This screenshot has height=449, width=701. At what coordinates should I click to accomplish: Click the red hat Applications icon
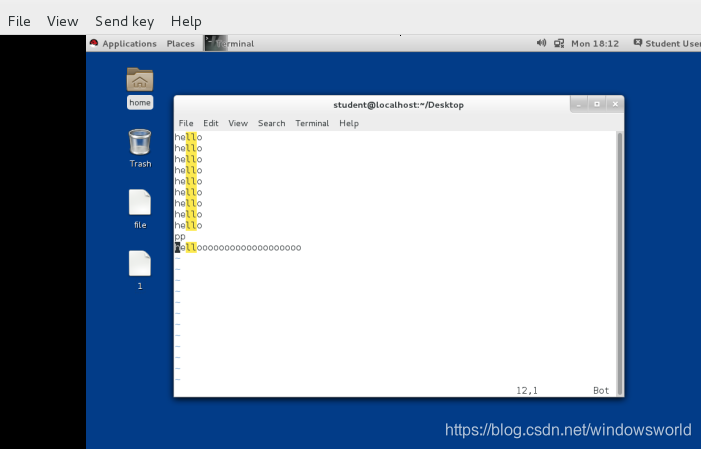click(x=94, y=43)
